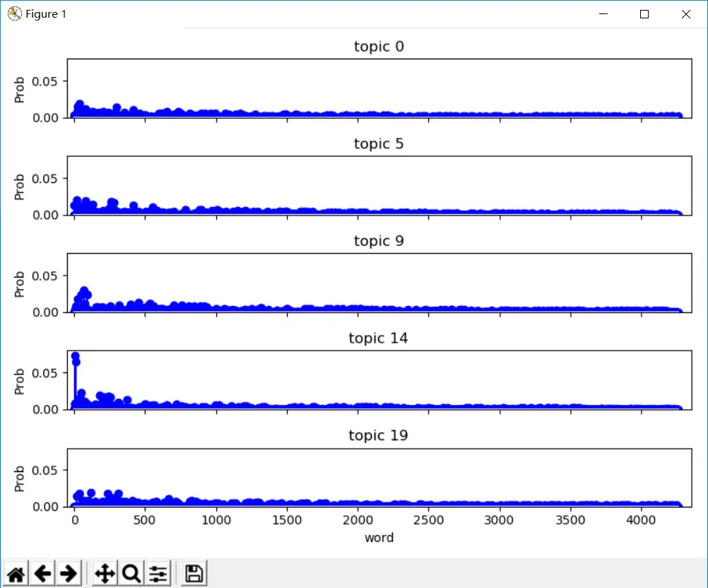
Task: Click the 'Prob' y-label of topic 14
Action: click(19, 382)
